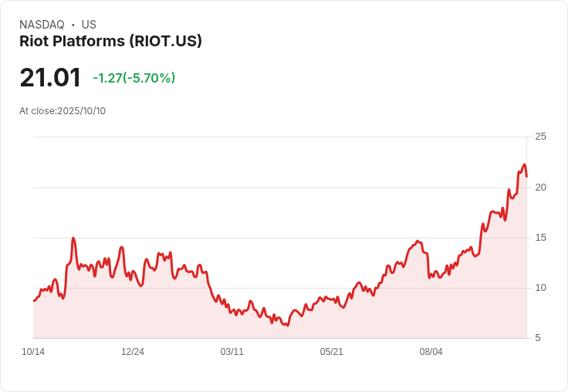
Task: Click the 25 price axis label
Action: 540,137
